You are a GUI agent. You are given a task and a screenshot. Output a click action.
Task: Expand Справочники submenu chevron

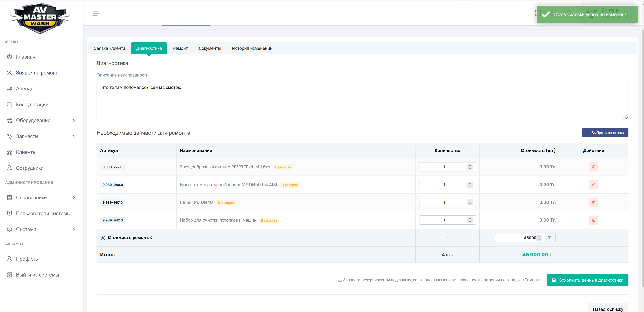point(74,198)
